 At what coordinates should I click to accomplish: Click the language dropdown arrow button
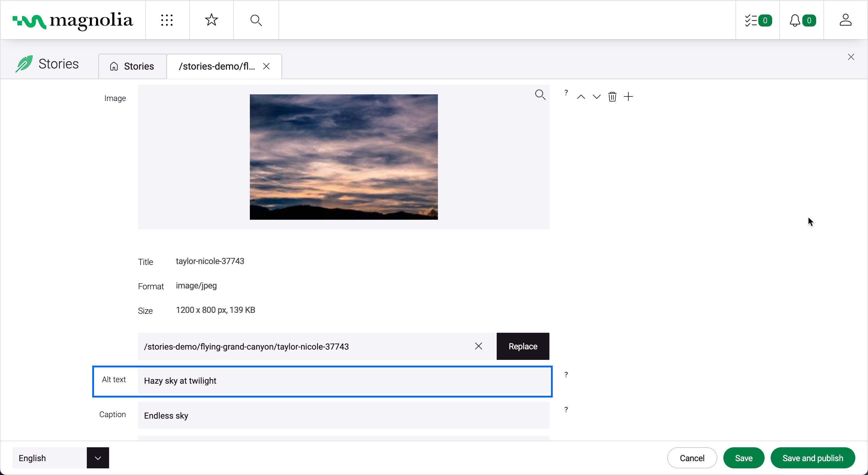[x=98, y=458]
